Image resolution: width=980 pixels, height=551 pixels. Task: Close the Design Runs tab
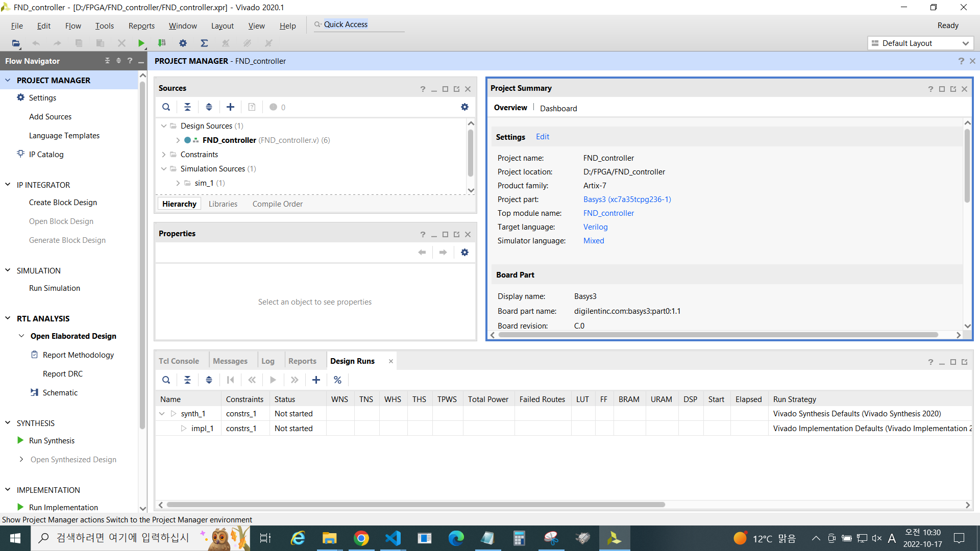click(x=391, y=361)
